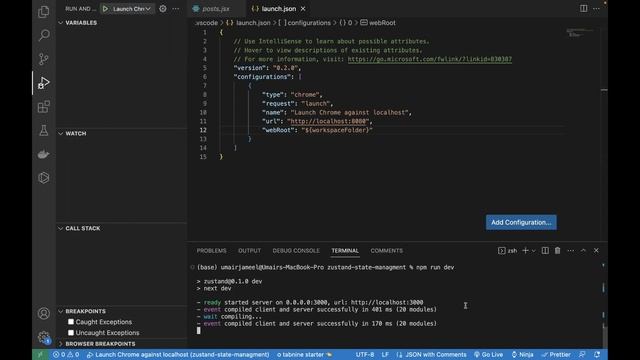
Task: Click Ninja in status bar
Action: (522, 355)
